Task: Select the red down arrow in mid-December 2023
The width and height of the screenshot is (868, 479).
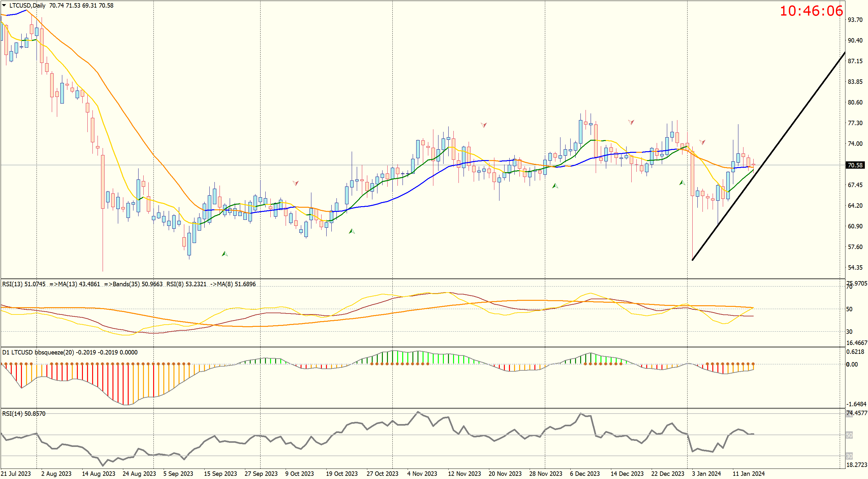Action: [x=631, y=122]
